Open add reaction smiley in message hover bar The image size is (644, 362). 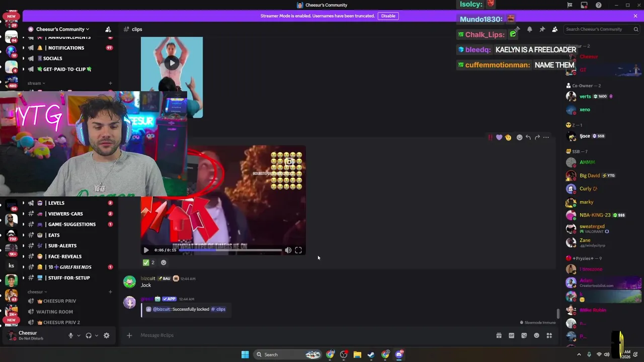pos(519,137)
